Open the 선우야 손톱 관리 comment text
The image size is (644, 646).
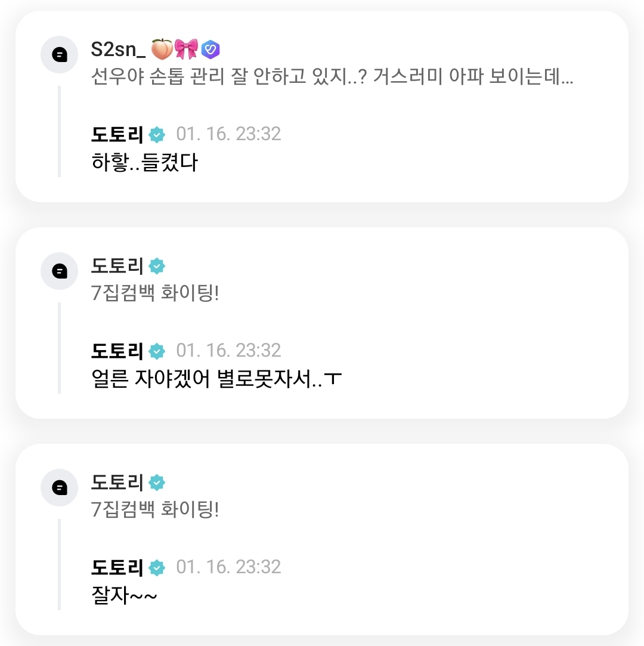(332, 78)
